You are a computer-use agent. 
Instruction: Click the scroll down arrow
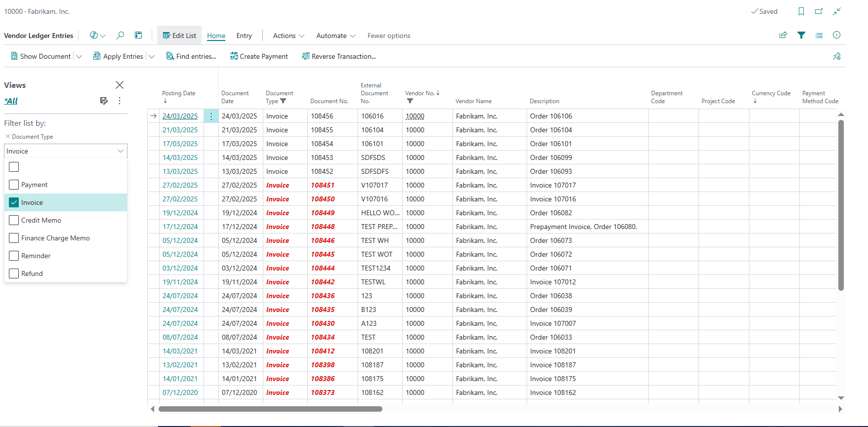coord(841,398)
